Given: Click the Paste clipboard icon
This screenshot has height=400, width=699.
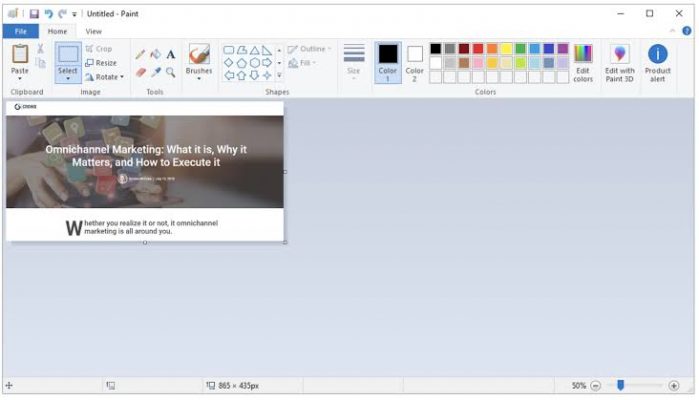Looking at the screenshot, I should click(x=20, y=54).
